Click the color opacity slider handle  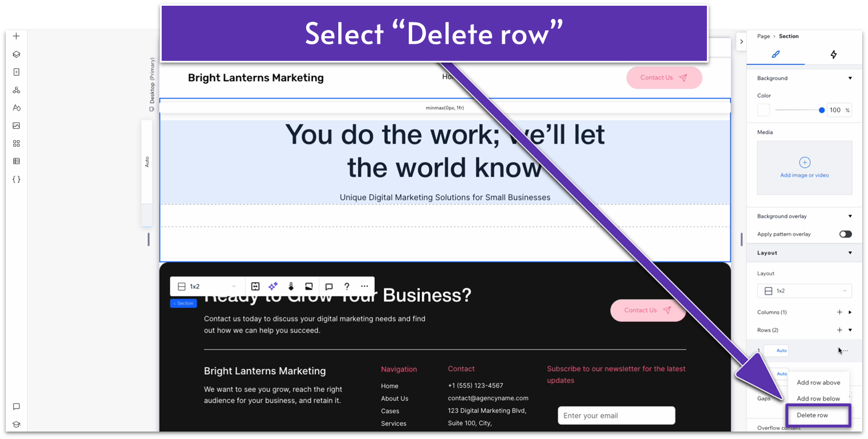(x=822, y=110)
